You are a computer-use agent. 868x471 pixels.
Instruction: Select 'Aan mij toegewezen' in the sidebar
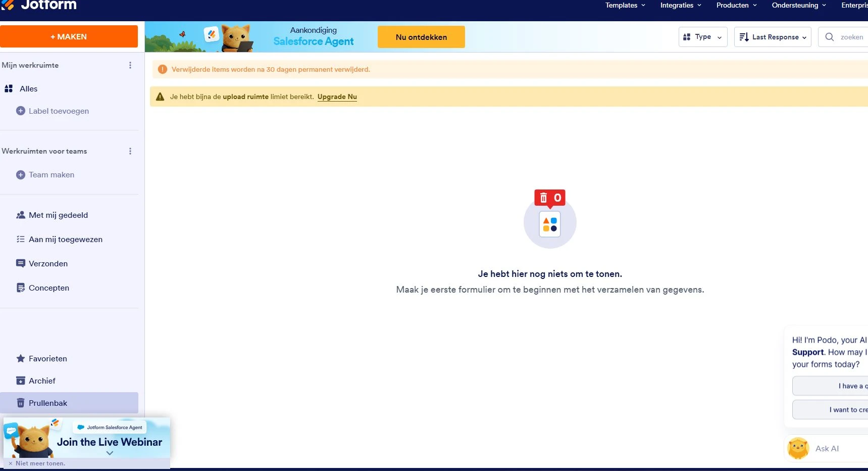(x=66, y=239)
